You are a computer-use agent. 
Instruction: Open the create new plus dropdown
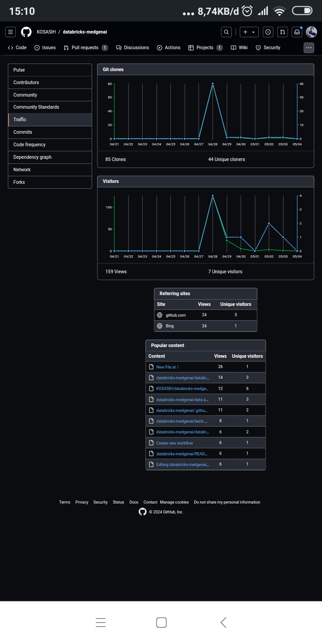click(x=249, y=32)
